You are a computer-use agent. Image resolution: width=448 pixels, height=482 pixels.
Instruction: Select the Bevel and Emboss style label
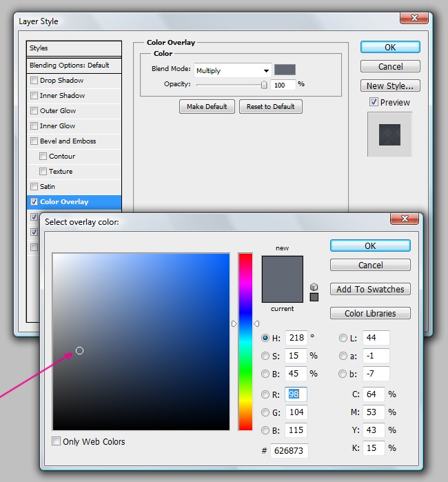(68, 141)
